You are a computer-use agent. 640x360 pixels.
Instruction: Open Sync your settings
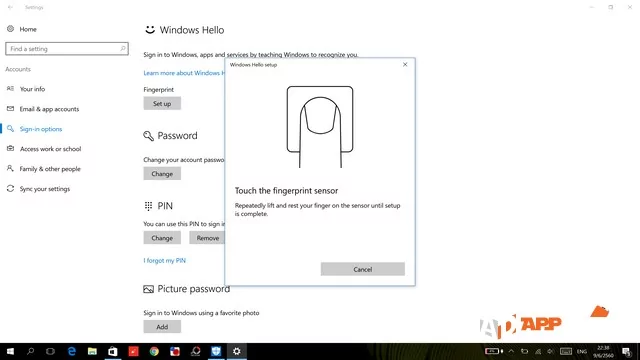44,189
